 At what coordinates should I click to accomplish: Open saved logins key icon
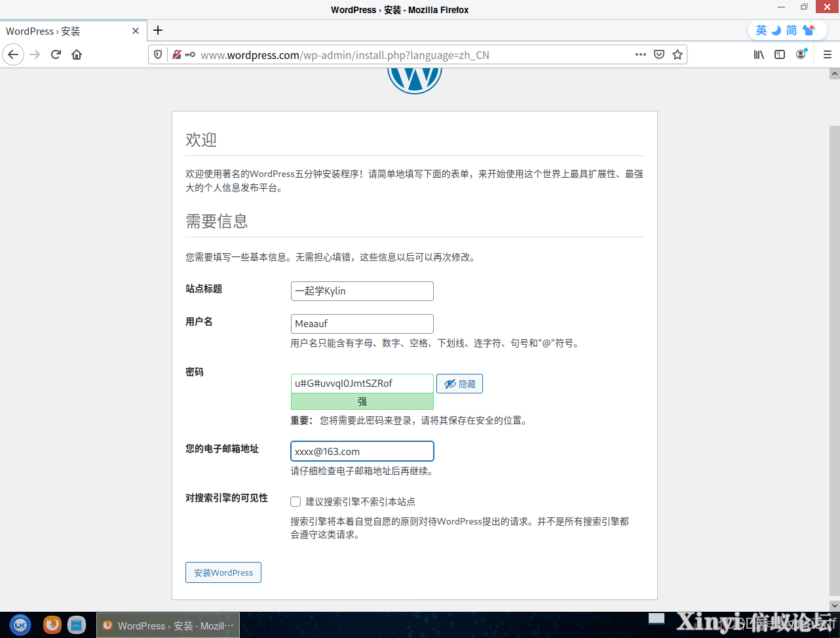pyautogui.click(x=189, y=54)
